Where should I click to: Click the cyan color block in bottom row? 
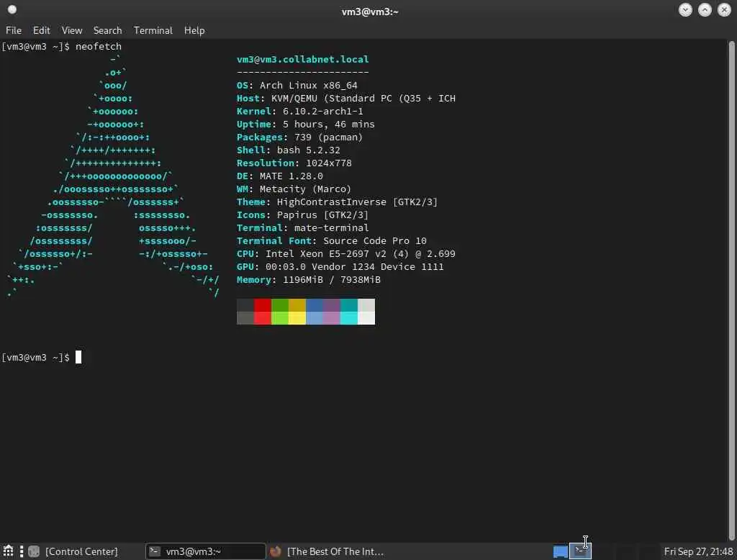tap(349, 318)
